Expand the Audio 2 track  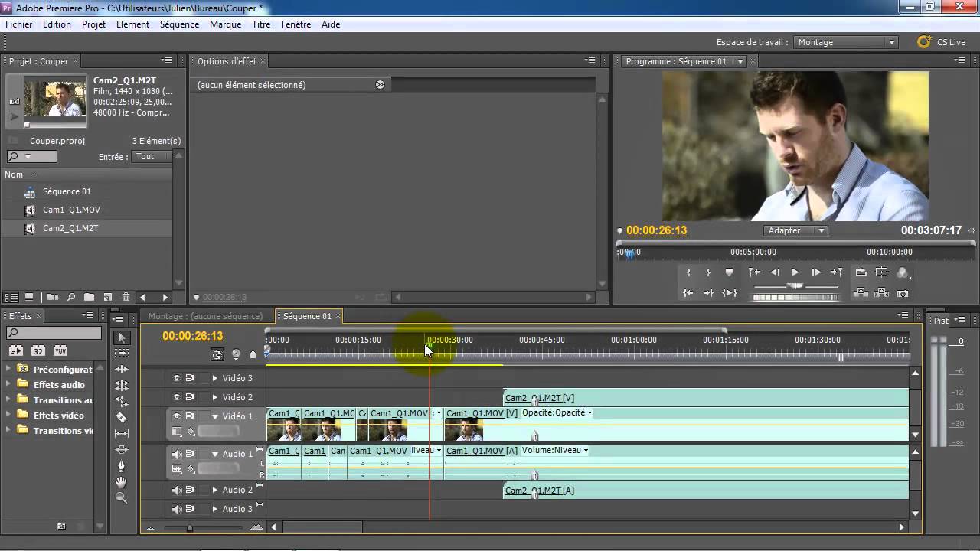[215, 490]
